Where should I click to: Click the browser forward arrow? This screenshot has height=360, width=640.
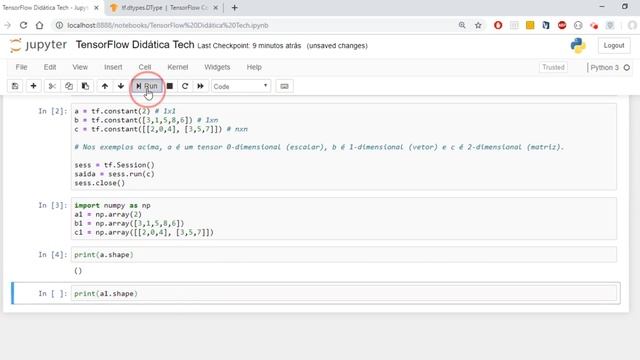(x=7, y=25)
